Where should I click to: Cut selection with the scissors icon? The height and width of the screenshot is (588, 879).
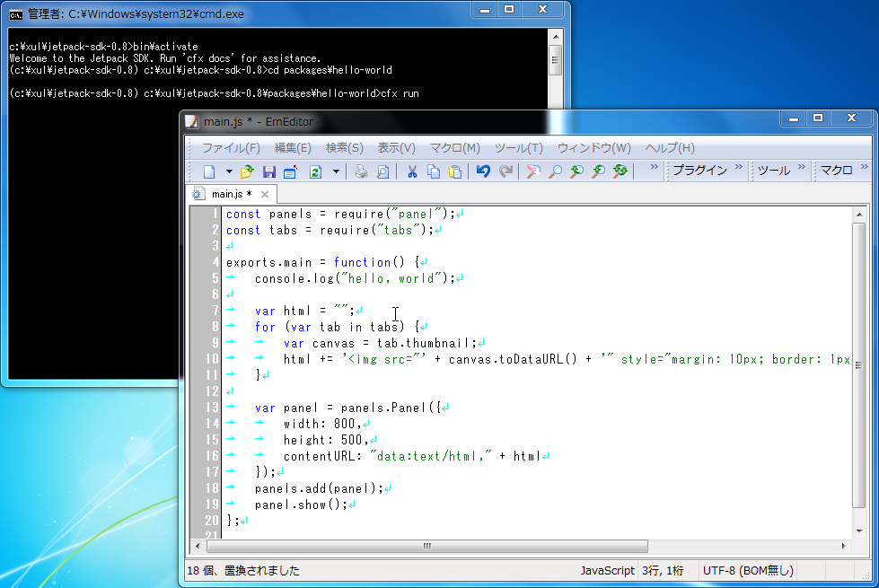click(x=412, y=171)
